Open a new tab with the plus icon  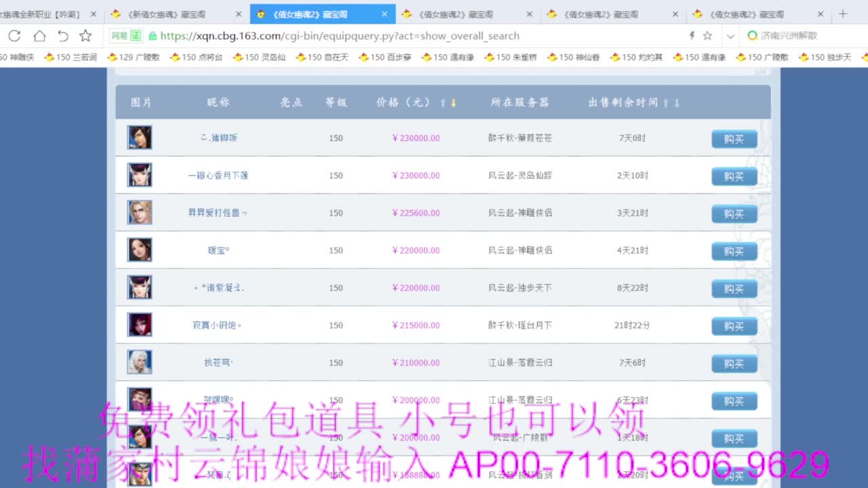pyautogui.click(x=843, y=14)
